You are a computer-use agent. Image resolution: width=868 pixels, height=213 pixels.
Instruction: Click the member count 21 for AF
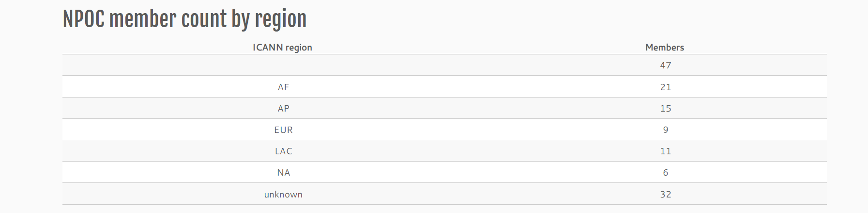pyautogui.click(x=665, y=87)
